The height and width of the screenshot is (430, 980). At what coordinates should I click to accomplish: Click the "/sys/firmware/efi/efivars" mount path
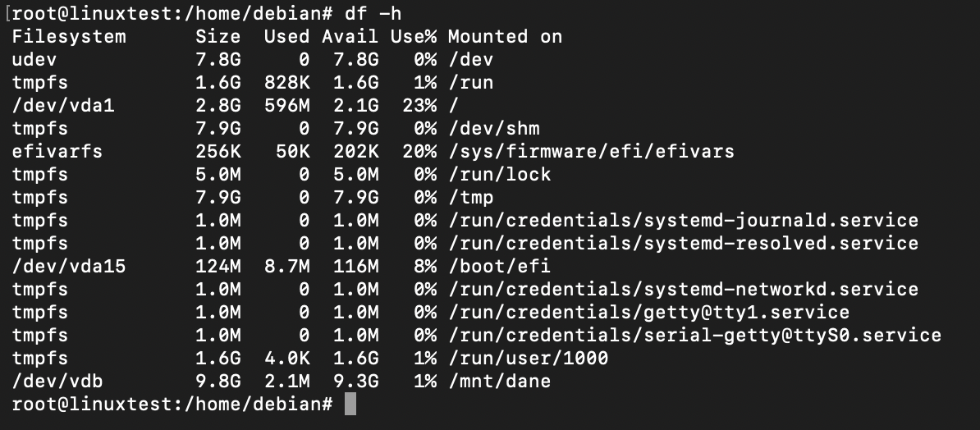591,152
